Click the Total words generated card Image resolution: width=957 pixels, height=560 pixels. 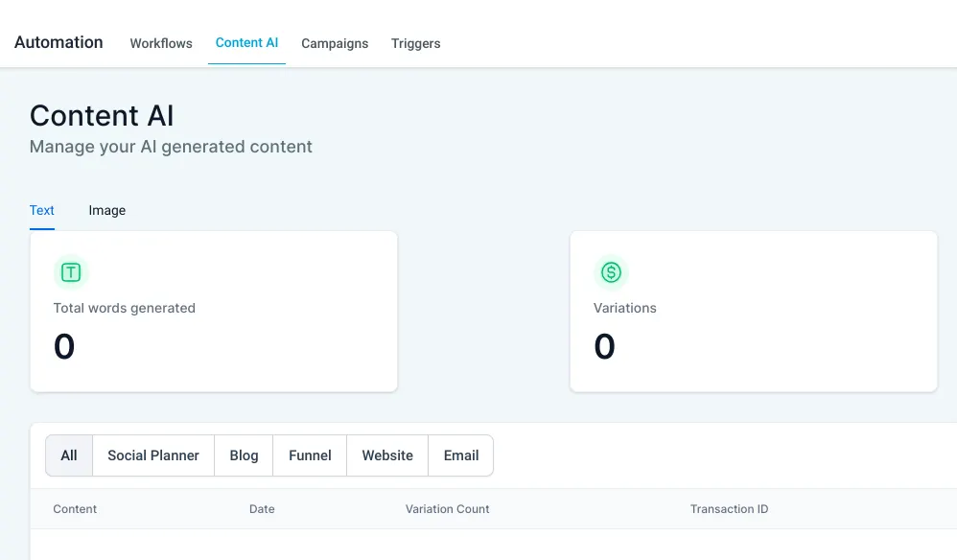214,311
